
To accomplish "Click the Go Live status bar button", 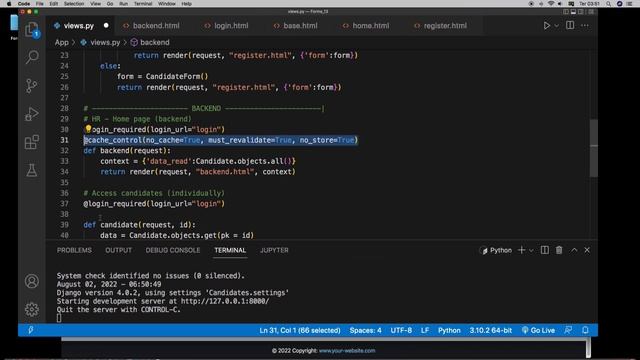I will click(538, 330).
